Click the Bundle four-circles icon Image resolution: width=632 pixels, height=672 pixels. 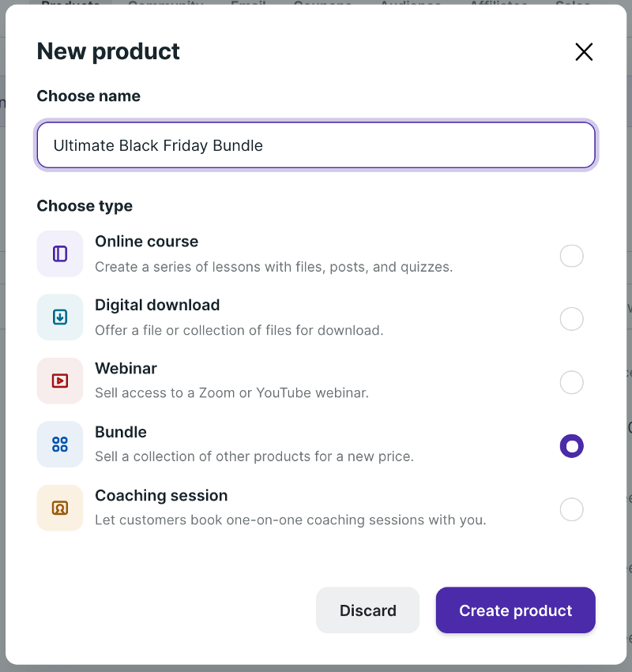(60, 445)
